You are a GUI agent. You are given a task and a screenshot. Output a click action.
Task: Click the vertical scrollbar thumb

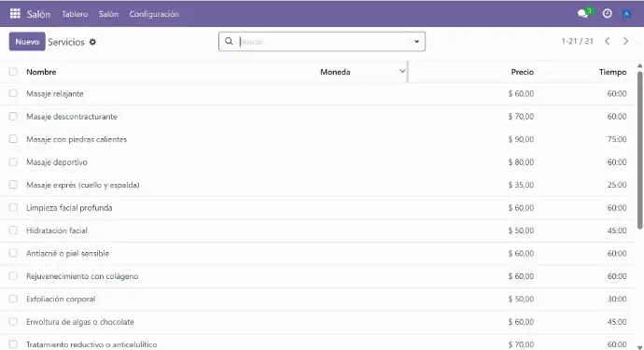pyautogui.click(x=640, y=150)
